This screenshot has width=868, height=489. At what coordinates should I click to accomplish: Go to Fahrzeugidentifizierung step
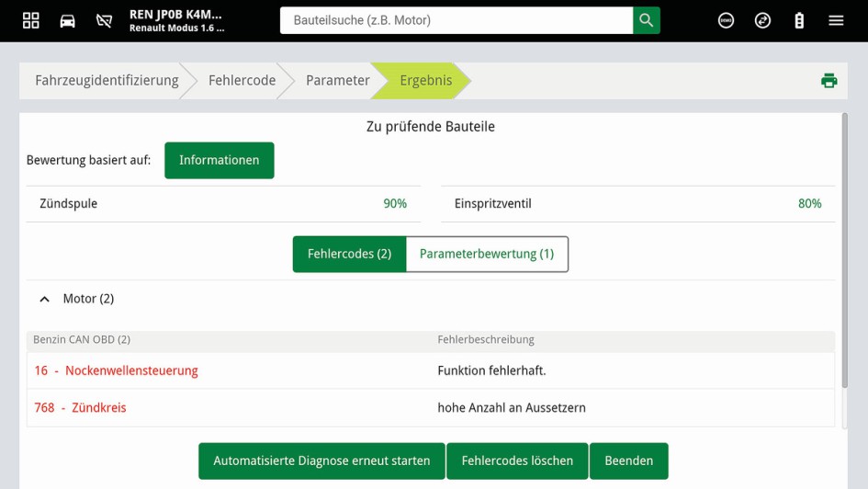pos(107,80)
